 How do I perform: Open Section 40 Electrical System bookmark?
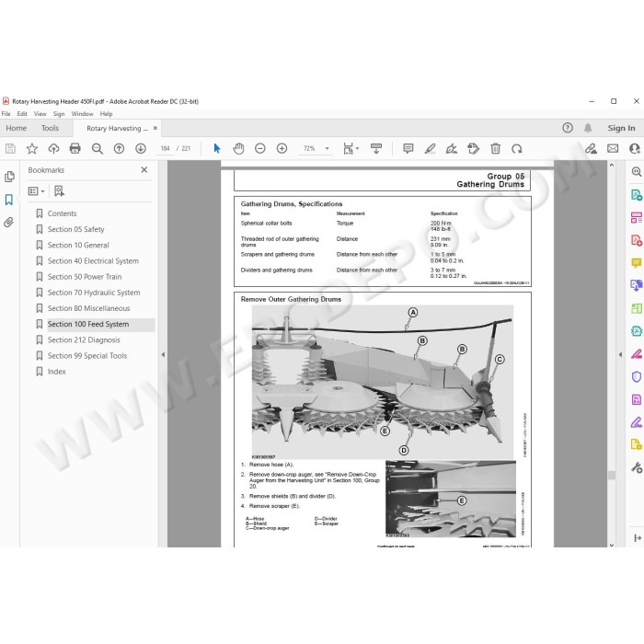click(93, 260)
